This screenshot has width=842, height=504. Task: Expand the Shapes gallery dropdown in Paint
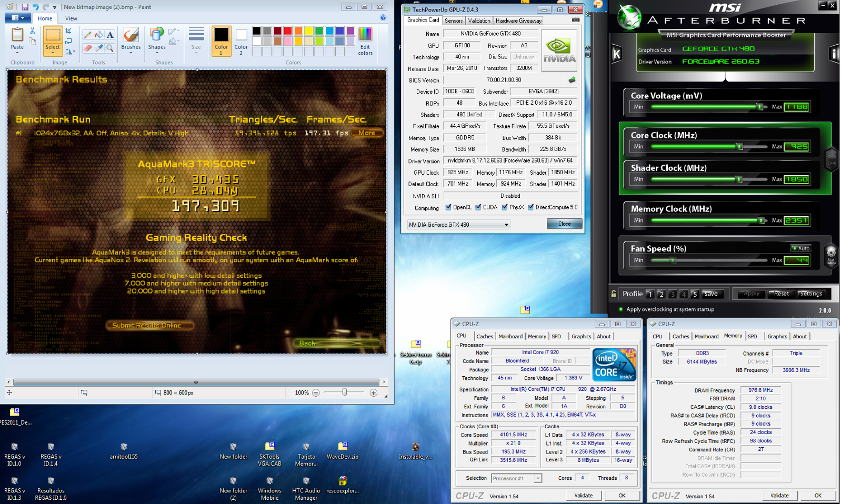pos(157,53)
